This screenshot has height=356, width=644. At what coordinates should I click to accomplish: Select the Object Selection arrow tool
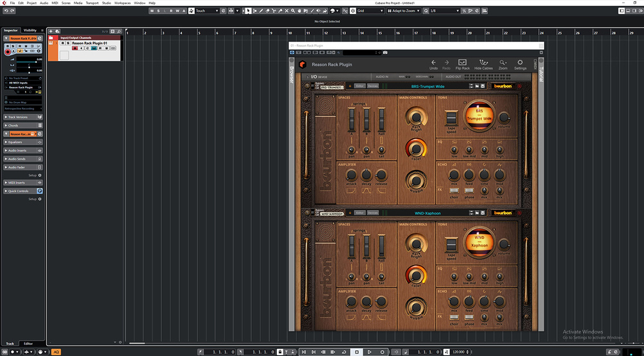(x=248, y=11)
